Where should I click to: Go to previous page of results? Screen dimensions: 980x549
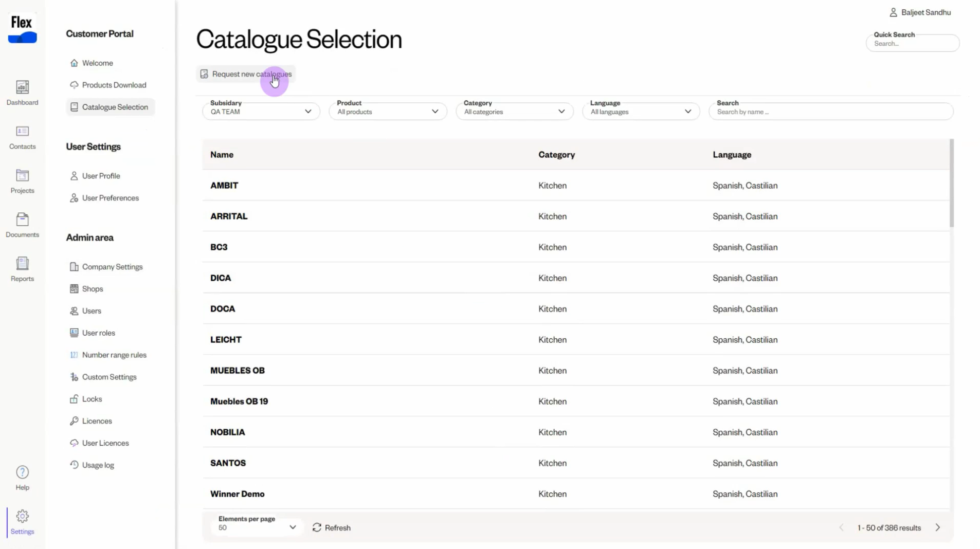tap(842, 527)
